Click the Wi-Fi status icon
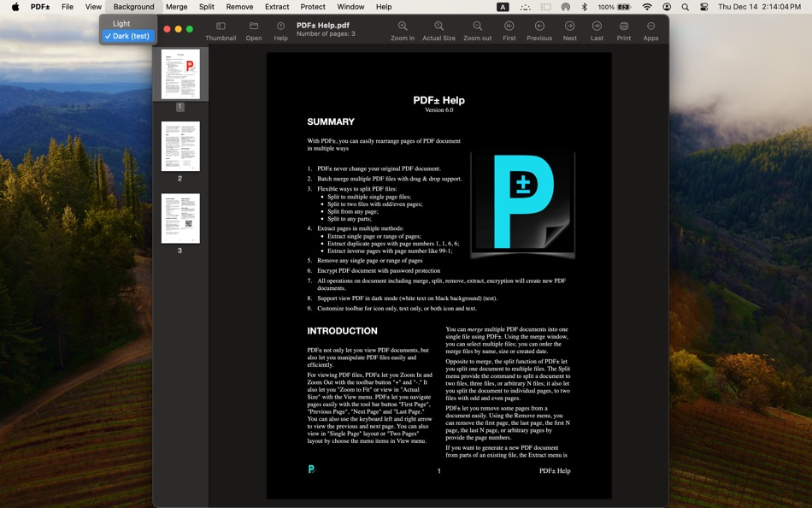 tap(647, 7)
